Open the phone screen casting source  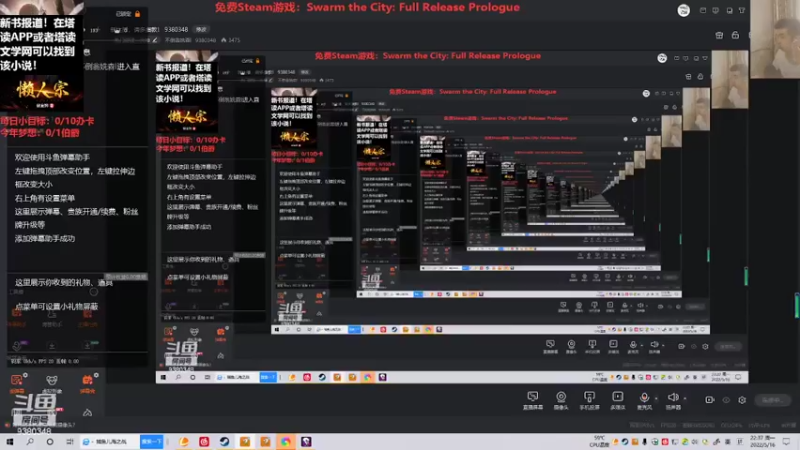589,400
